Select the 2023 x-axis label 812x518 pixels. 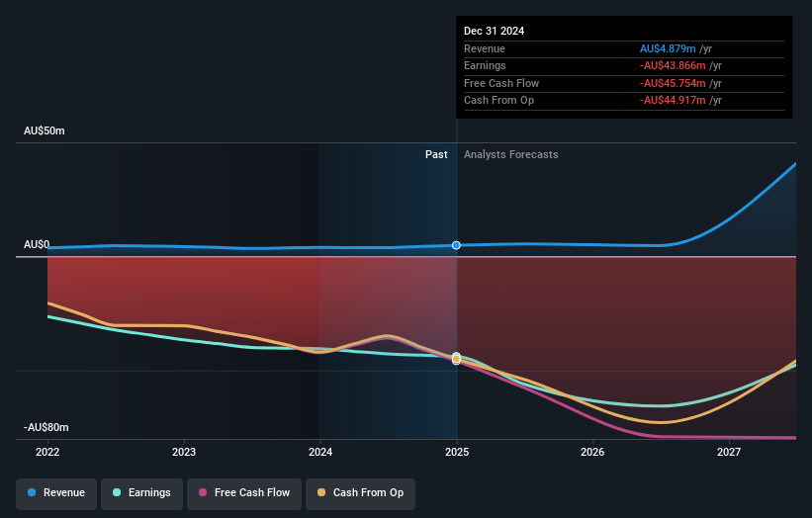(184, 452)
